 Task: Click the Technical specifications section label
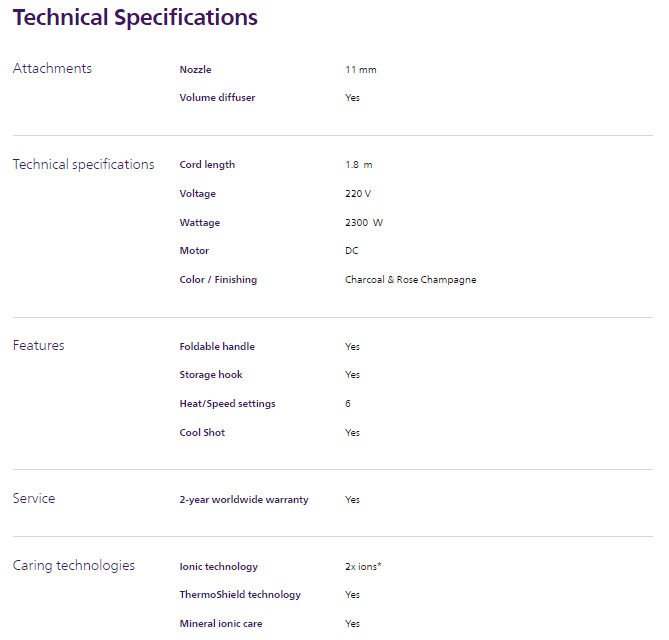pyautogui.click(x=83, y=165)
